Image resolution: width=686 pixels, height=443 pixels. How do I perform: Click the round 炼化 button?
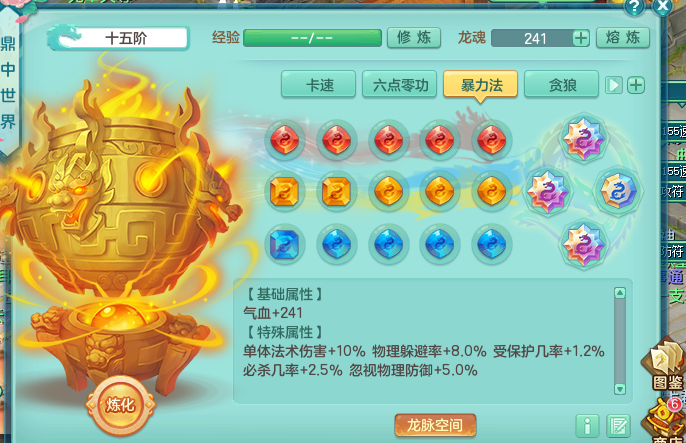tap(120, 405)
